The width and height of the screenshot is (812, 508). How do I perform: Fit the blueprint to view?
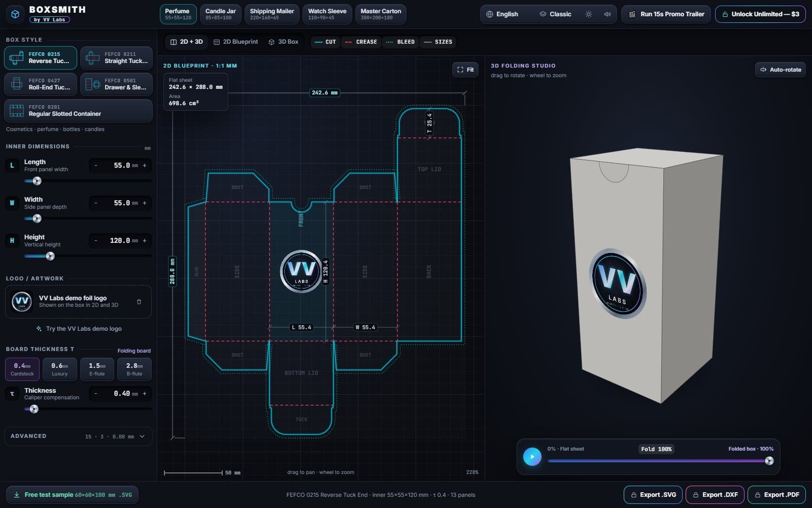tap(465, 70)
